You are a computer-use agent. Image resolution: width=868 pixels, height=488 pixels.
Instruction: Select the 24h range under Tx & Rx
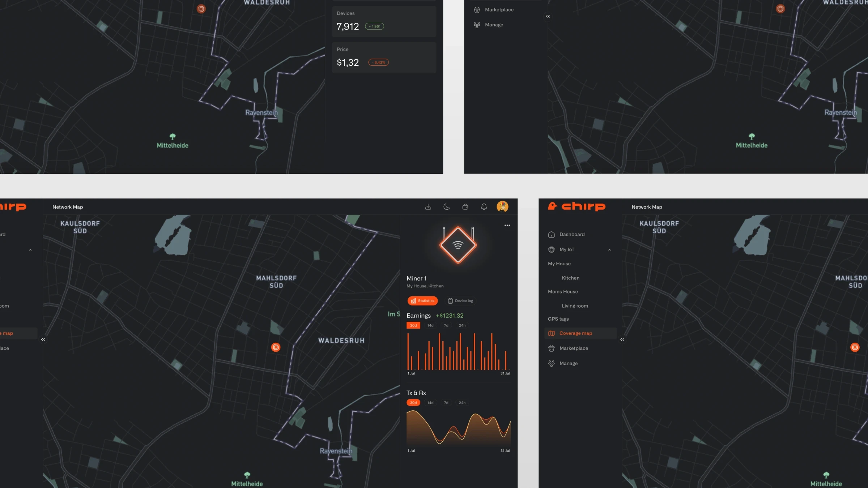coord(462,403)
